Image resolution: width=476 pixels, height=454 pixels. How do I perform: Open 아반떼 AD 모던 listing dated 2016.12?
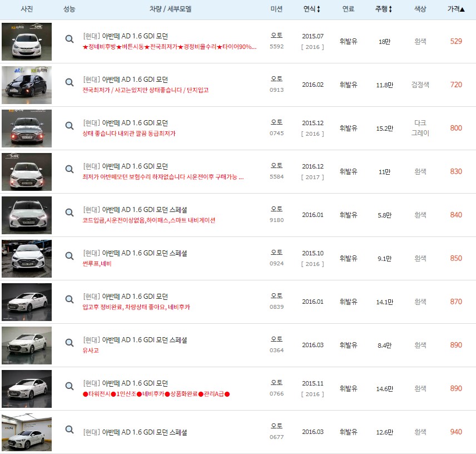(x=125, y=166)
